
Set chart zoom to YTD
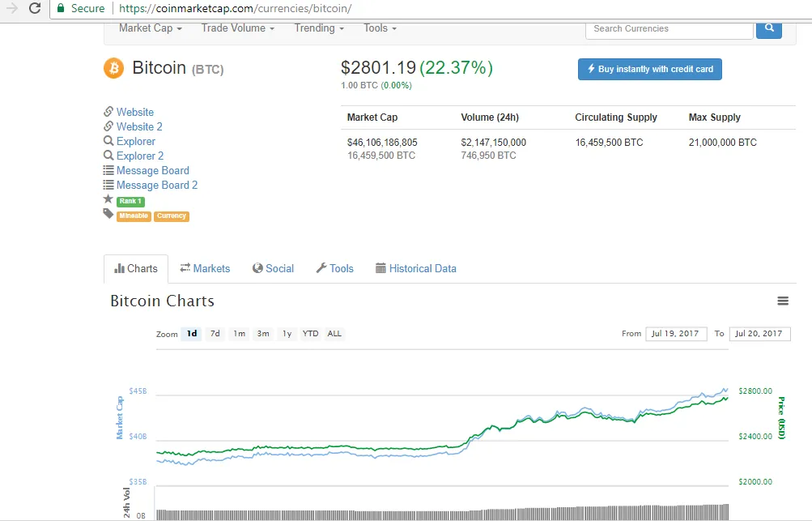[310, 333]
